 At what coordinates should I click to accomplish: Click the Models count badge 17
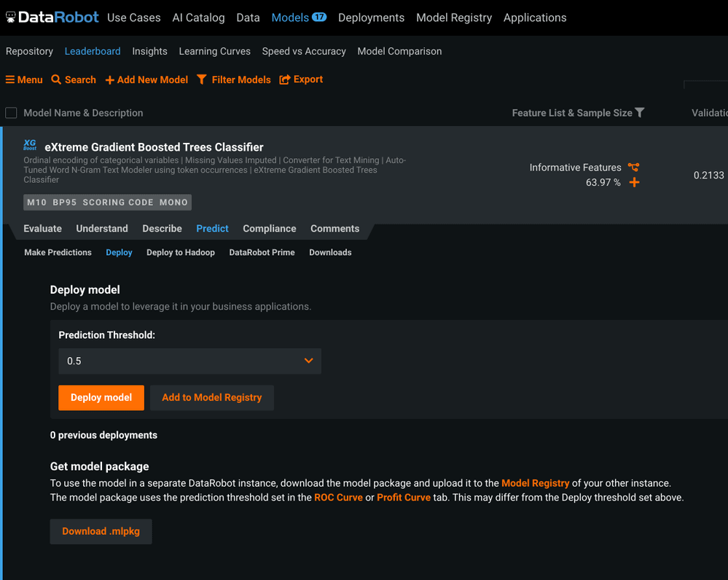coord(319,17)
